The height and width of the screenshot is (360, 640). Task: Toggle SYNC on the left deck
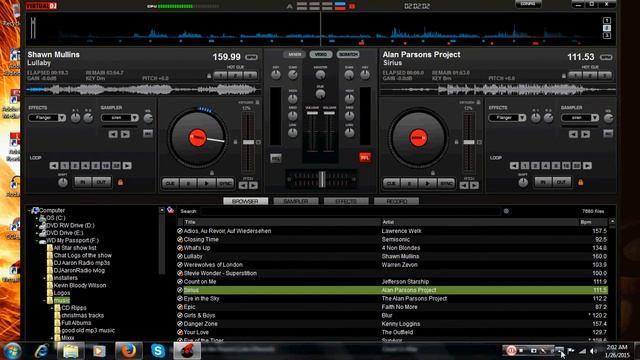[x=225, y=184]
